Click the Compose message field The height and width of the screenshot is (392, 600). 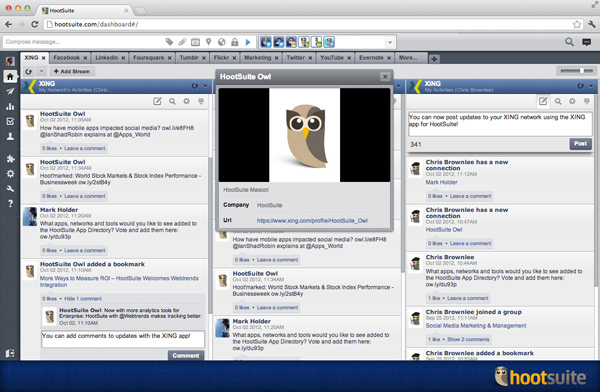click(82, 42)
